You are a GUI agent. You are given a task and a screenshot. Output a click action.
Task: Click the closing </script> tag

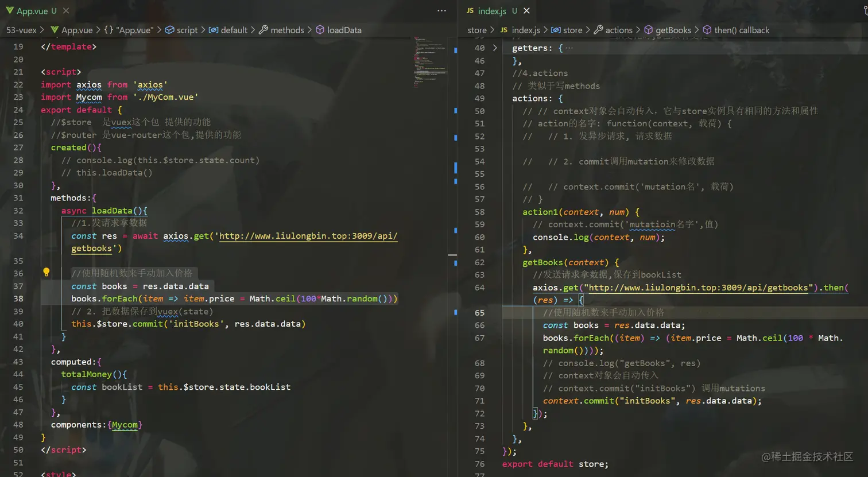64,450
